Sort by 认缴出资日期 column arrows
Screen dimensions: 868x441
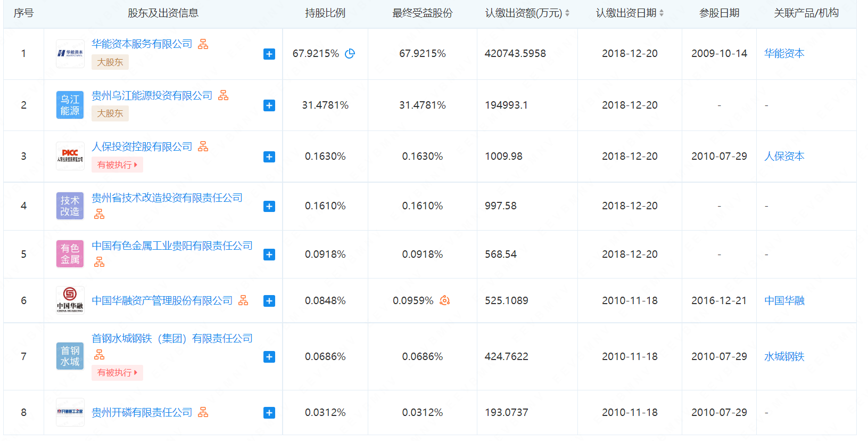click(662, 13)
